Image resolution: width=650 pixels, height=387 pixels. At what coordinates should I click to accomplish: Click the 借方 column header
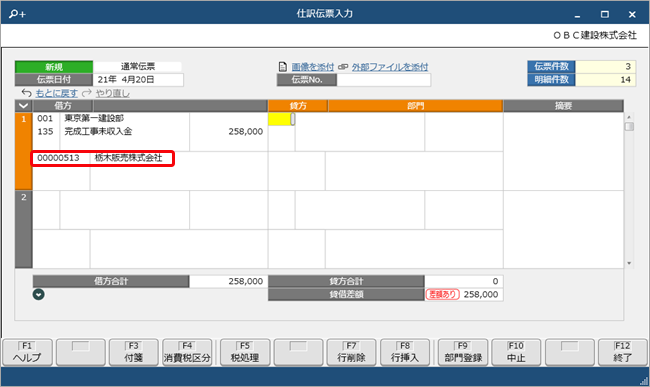(63, 106)
